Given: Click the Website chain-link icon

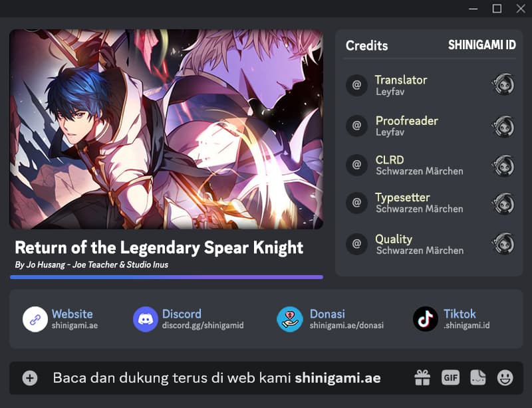Looking at the screenshot, I should pyautogui.click(x=35, y=319).
